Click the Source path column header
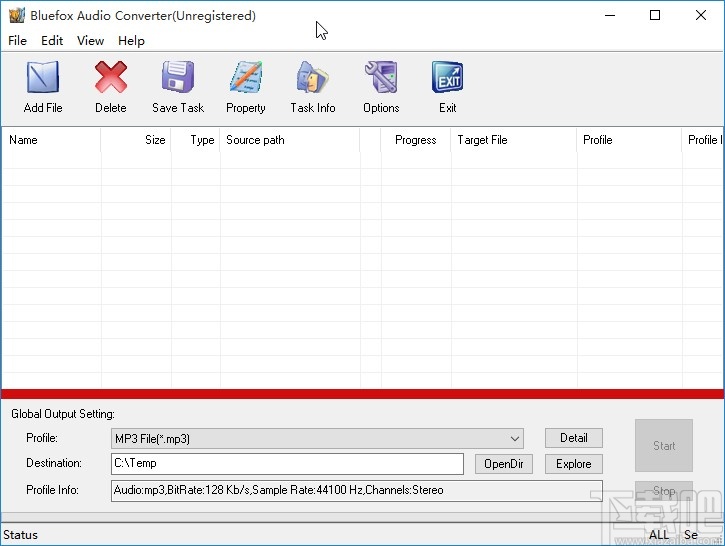This screenshot has width=725, height=546. tap(290, 140)
